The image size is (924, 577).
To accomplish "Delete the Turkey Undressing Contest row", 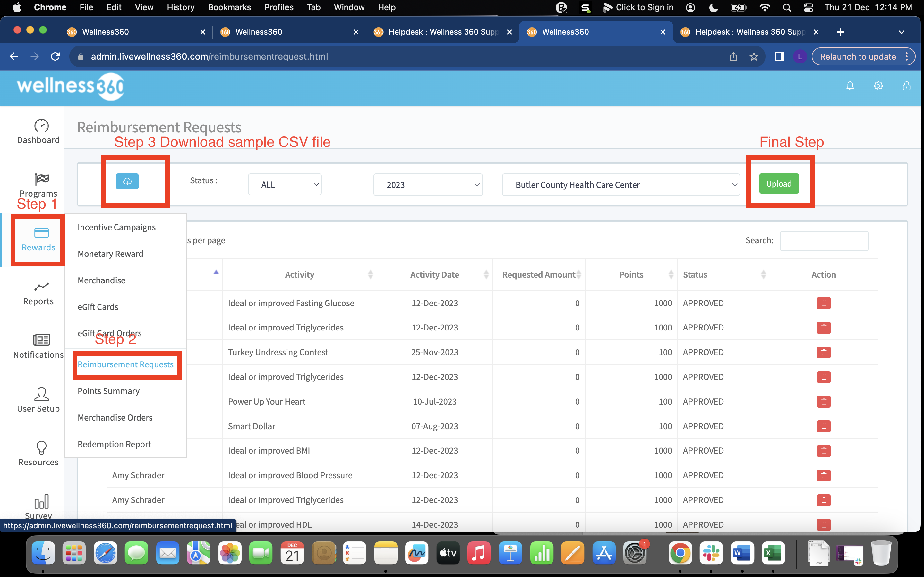I will pos(824,352).
